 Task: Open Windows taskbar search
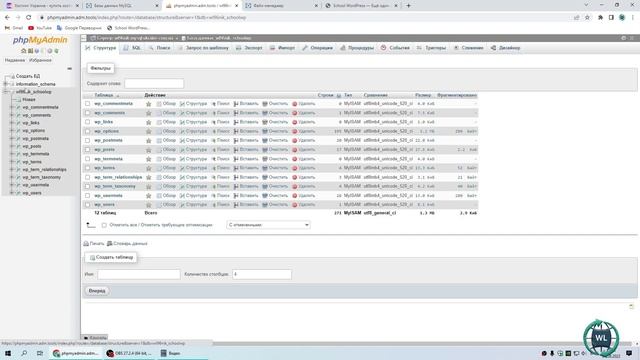tap(24, 353)
